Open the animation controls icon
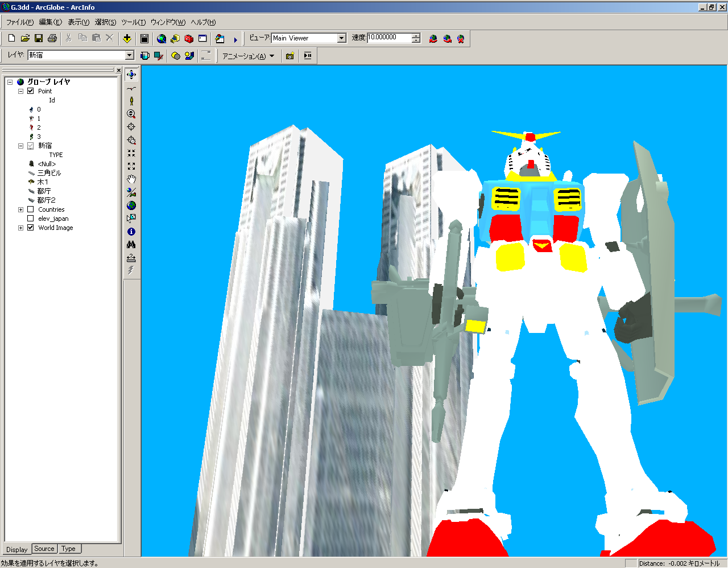This screenshot has height=568, width=728. tap(308, 56)
